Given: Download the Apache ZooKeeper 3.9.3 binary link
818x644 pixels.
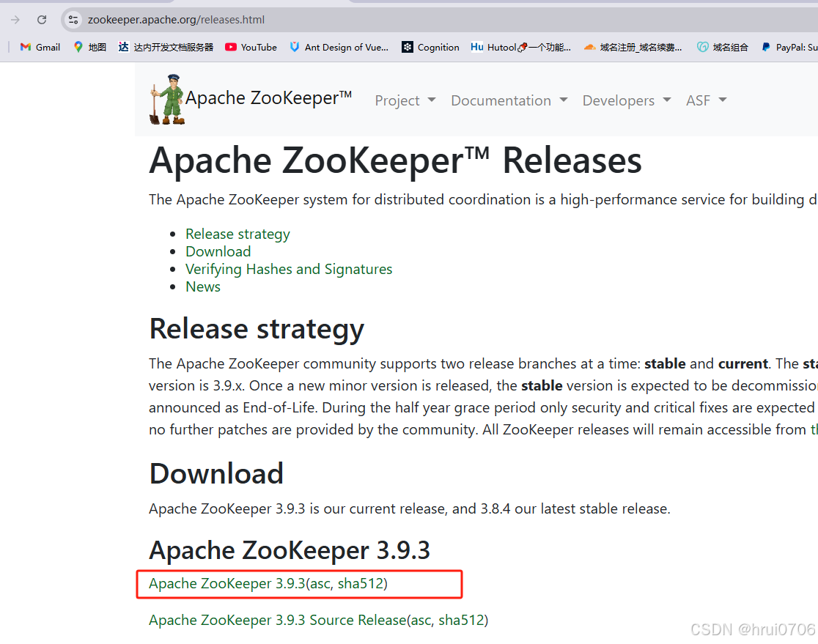Looking at the screenshot, I should coord(227,583).
